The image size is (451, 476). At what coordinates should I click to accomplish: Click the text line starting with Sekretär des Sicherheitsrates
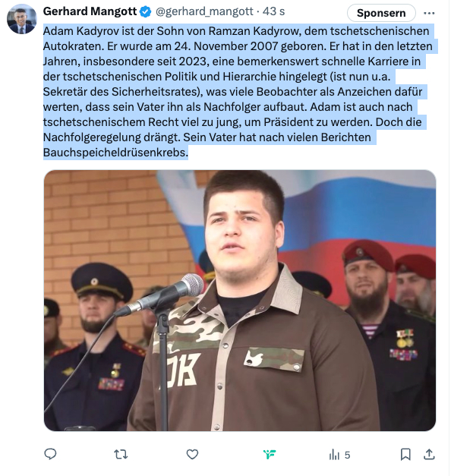(232, 92)
